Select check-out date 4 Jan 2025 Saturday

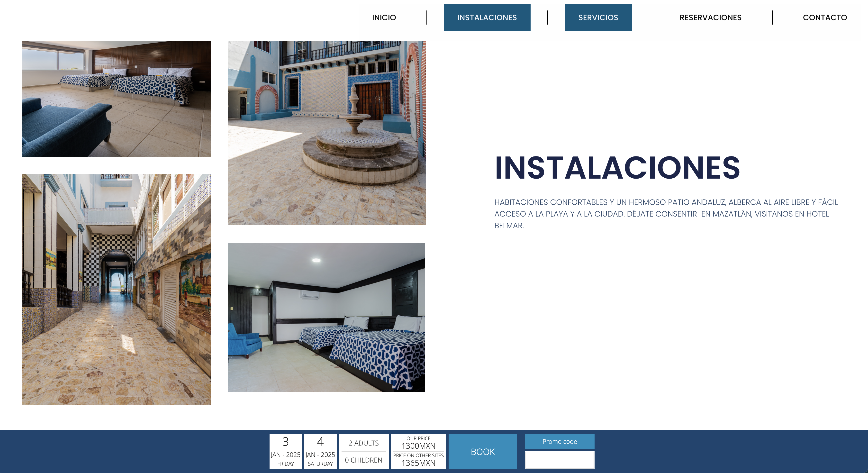click(x=320, y=451)
